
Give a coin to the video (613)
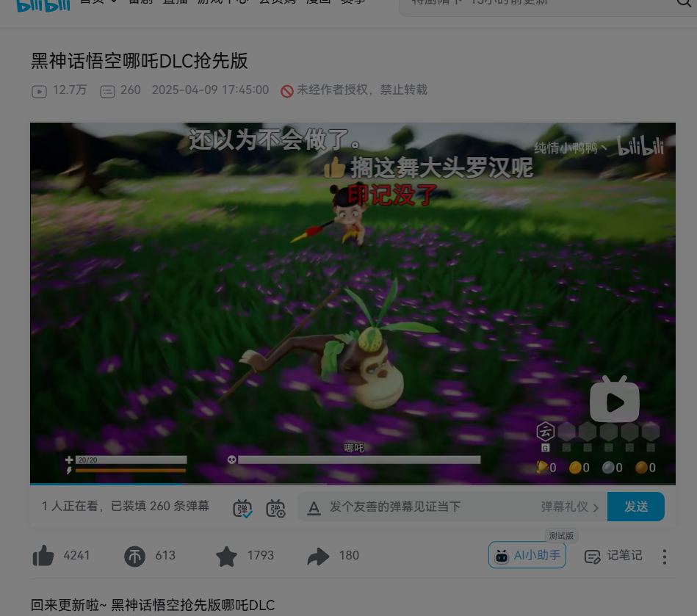134,556
